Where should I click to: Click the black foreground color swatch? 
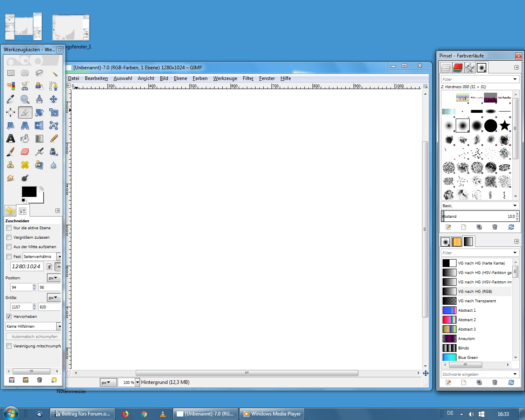coord(28,191)
